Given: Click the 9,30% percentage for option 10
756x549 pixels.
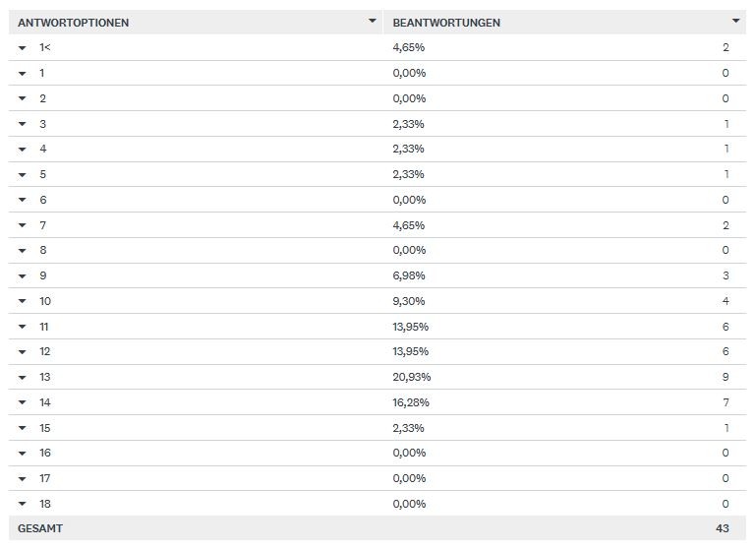Looking at the screenshot, I should click(409, 301).
